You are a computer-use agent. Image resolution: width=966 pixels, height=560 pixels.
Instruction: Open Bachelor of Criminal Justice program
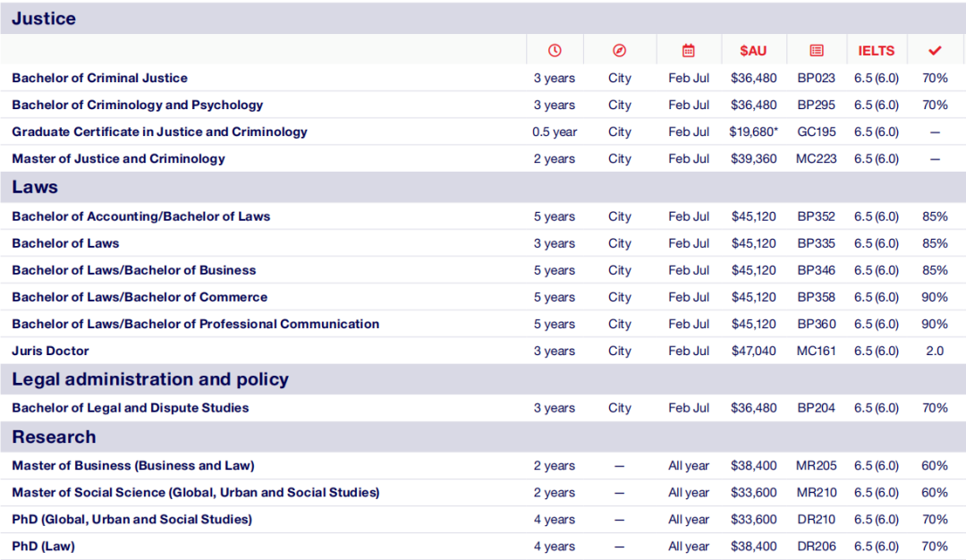(x=100, y=78)
